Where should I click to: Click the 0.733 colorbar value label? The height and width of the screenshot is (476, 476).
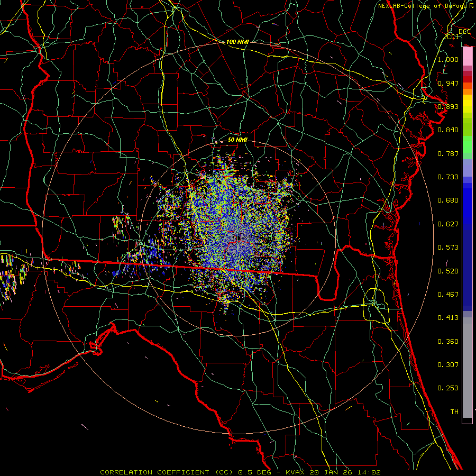pyautogui.click(x=448, y=177)
